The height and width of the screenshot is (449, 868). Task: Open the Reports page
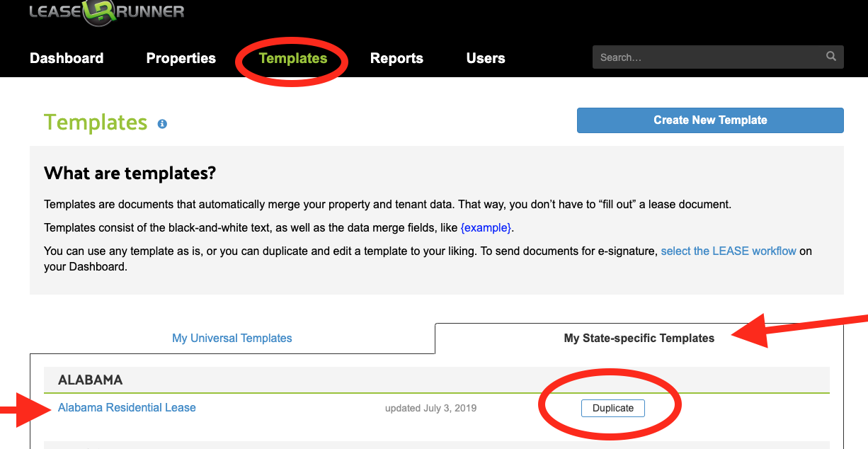(x=396, y=58)
